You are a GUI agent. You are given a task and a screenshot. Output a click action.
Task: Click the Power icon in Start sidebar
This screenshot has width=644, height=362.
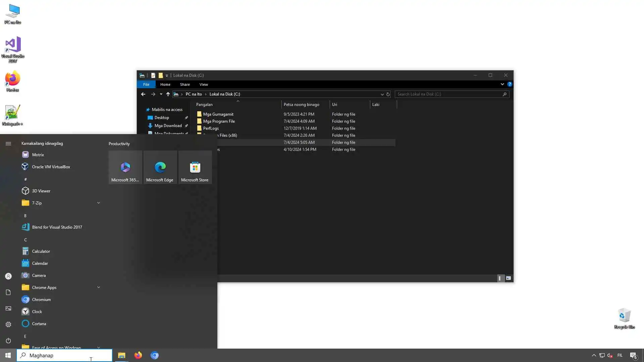[8, 341]
